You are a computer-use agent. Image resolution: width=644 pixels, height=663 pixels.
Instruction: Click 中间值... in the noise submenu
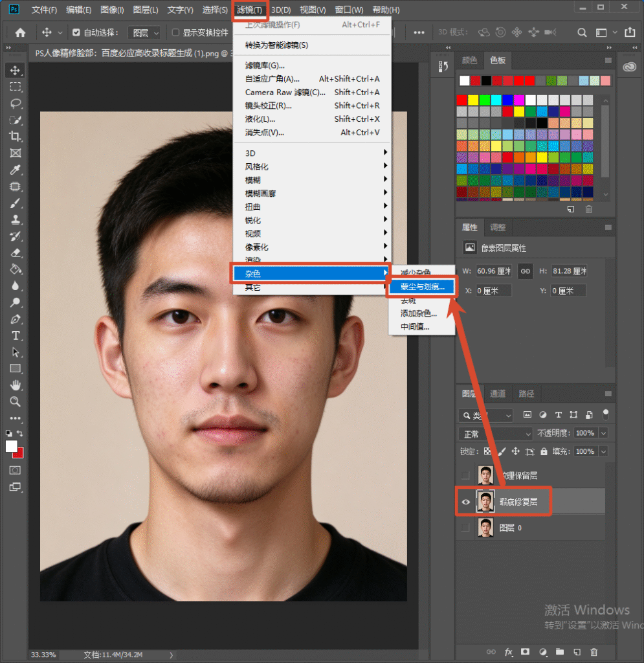pos(422,327)
